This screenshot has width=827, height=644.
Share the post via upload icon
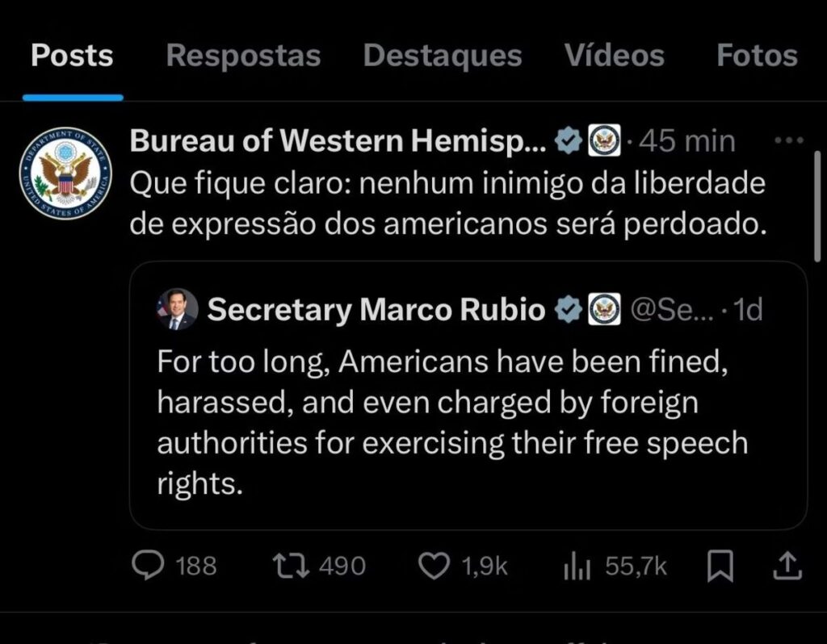787,567
